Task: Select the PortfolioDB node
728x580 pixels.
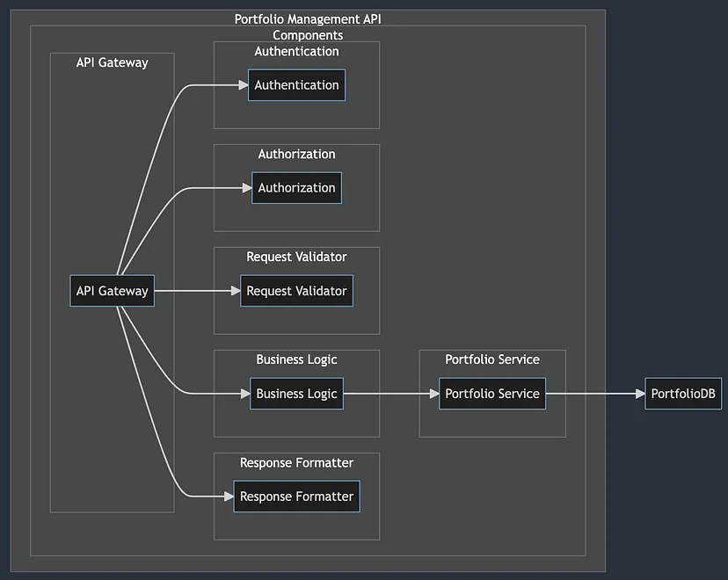Action: click(683, 394)
